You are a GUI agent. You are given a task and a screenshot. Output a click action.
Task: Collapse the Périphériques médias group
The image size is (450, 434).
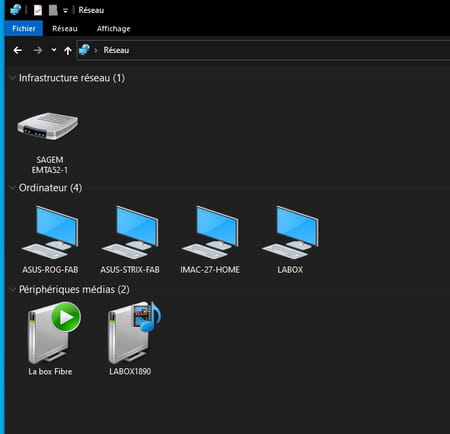coord(13,289)
